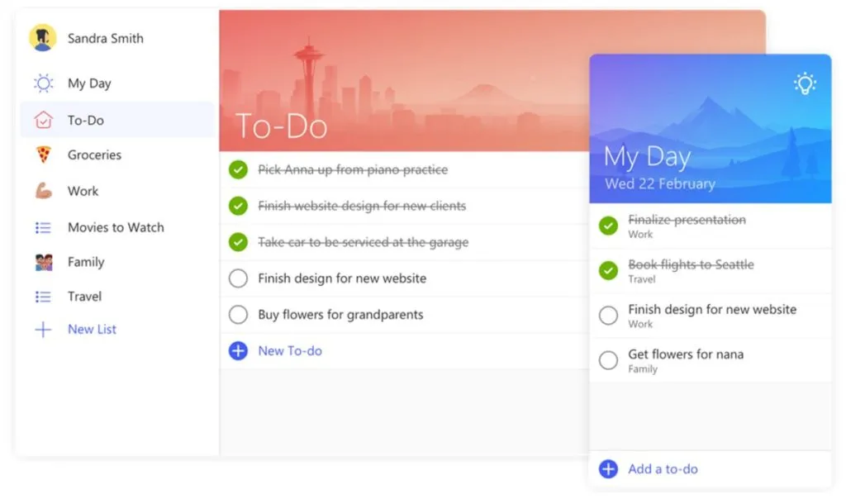Screen dimensions: 846x504
Task: Check off 'Buy flowers for grandparents'
Action: click(x=238, y=315)
